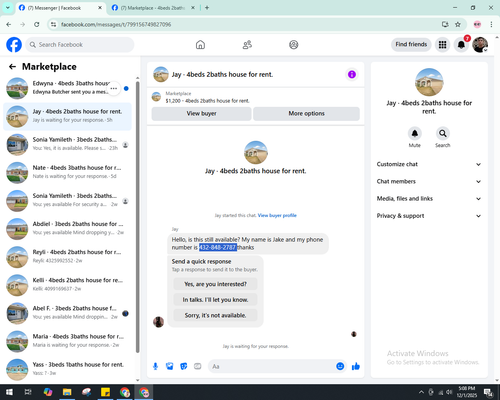Send quick reply 'In talks. I'll let you know.'
This screenshot has width=500, height=400.
click(x=215, y=300)
